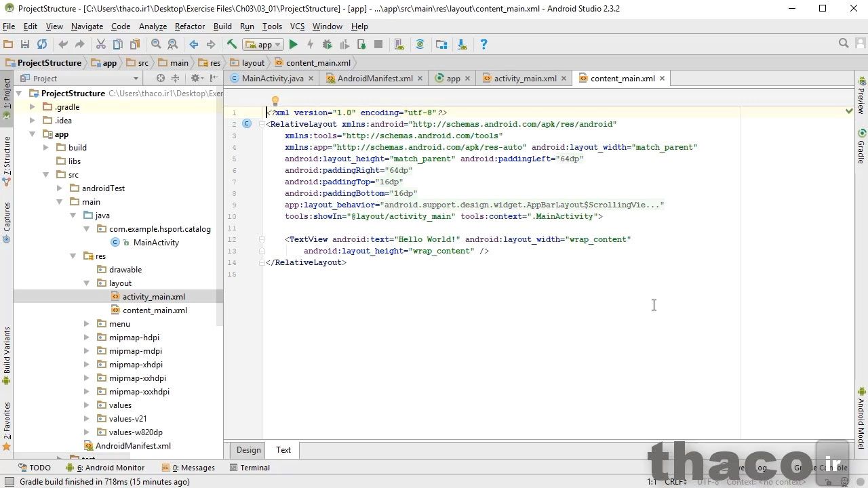Expand the values-v21 folder
Viewport: 868px width, 488px height.
(x=86, y=419)
